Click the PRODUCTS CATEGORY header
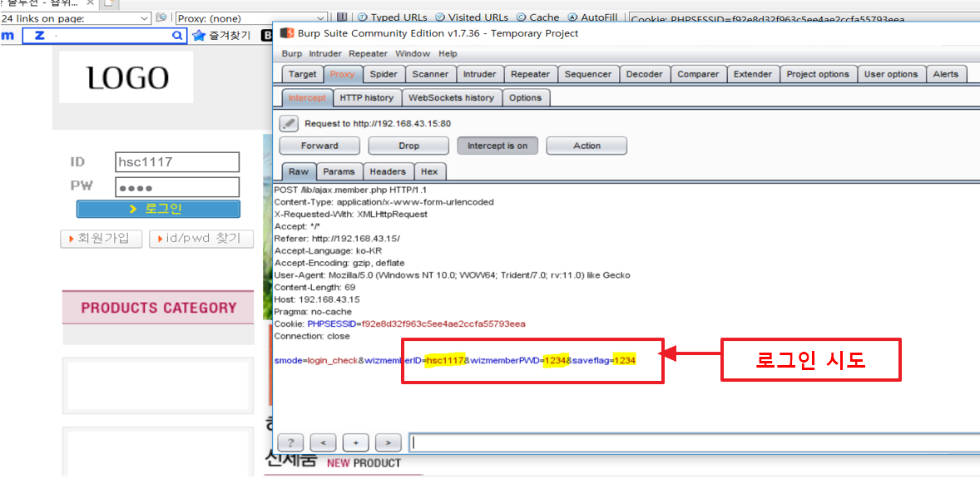This screenshot has width=980, height=489. (x=158, y=307)
